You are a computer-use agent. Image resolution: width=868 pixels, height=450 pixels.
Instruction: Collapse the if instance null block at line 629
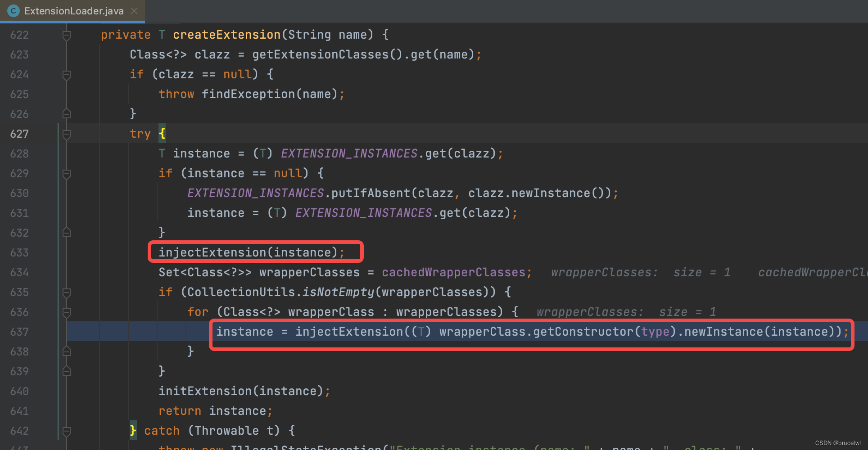coord(67,174)
